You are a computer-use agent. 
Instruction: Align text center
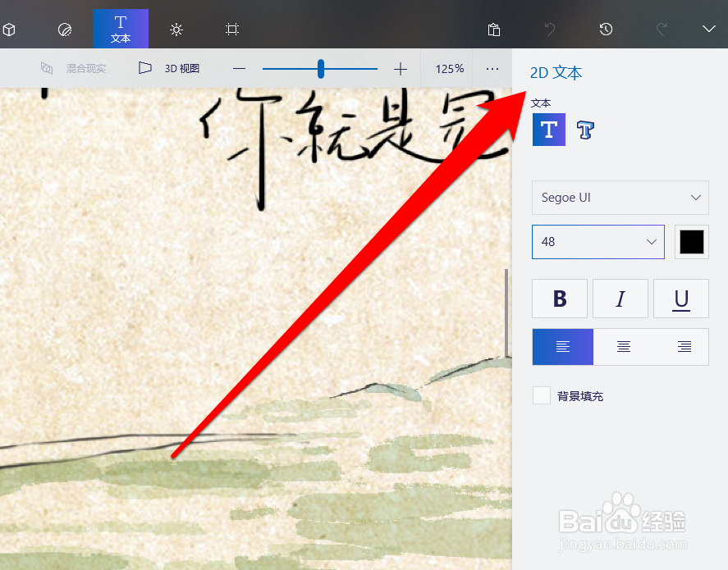(624, 347)
